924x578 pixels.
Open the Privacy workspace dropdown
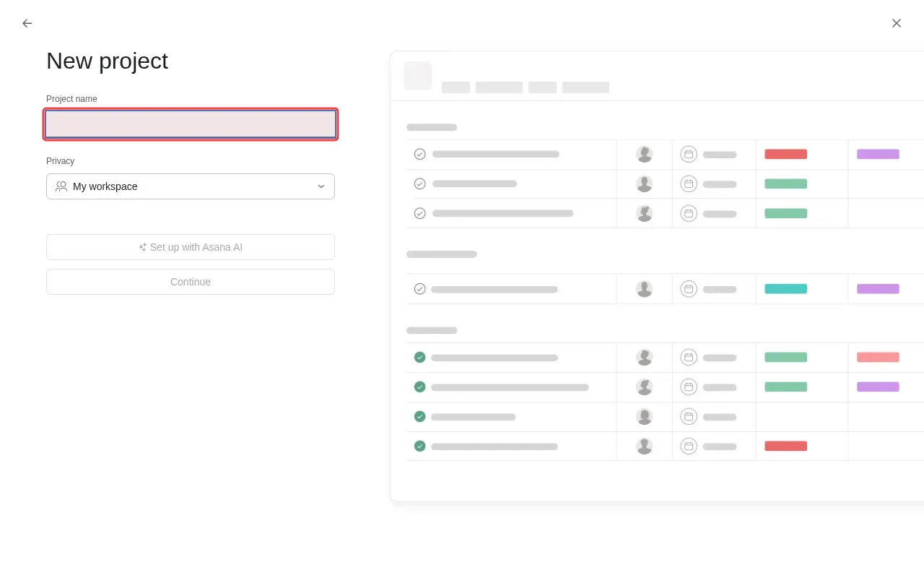[x=191, y=186]
